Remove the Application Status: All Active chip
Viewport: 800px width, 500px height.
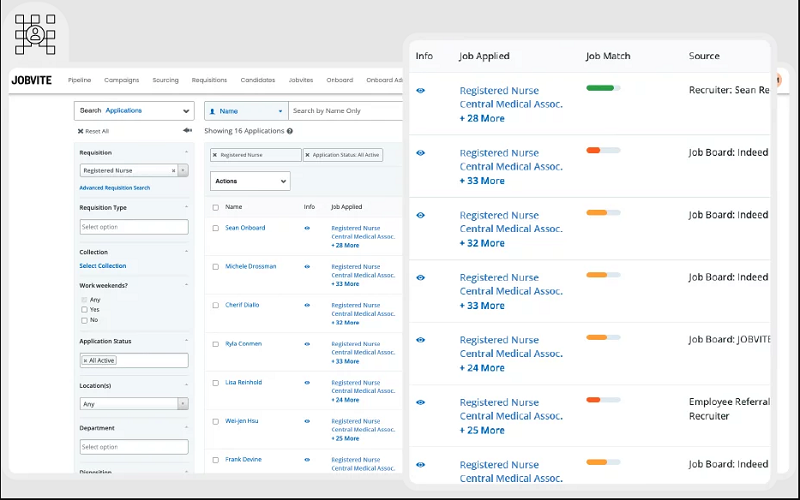click(x=307, y=155)
